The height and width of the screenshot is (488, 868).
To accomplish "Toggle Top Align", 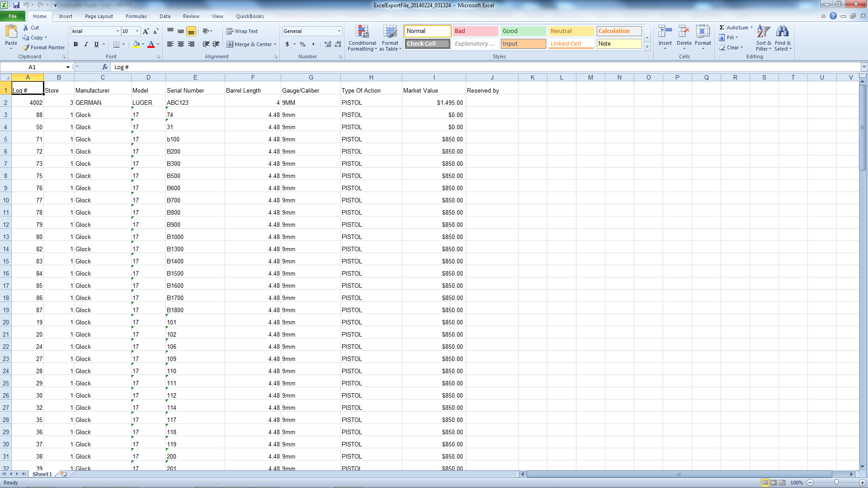I will click(x=170, y=31).
